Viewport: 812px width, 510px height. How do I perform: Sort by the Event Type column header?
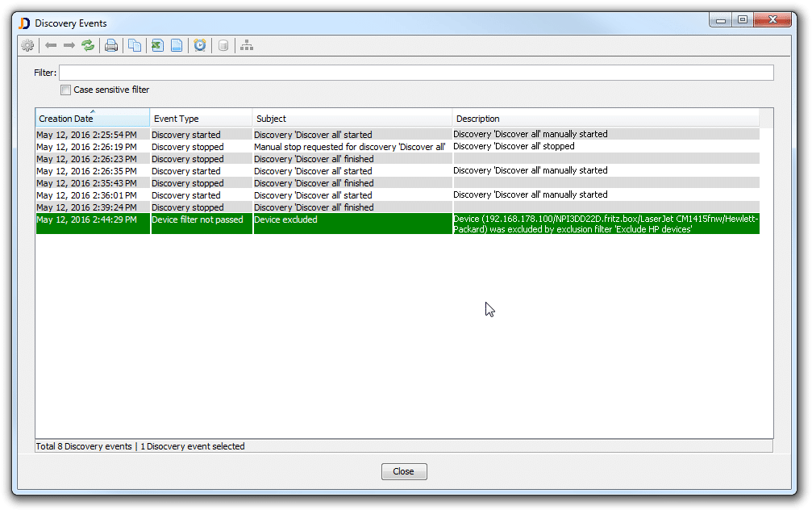click(200, 119)
